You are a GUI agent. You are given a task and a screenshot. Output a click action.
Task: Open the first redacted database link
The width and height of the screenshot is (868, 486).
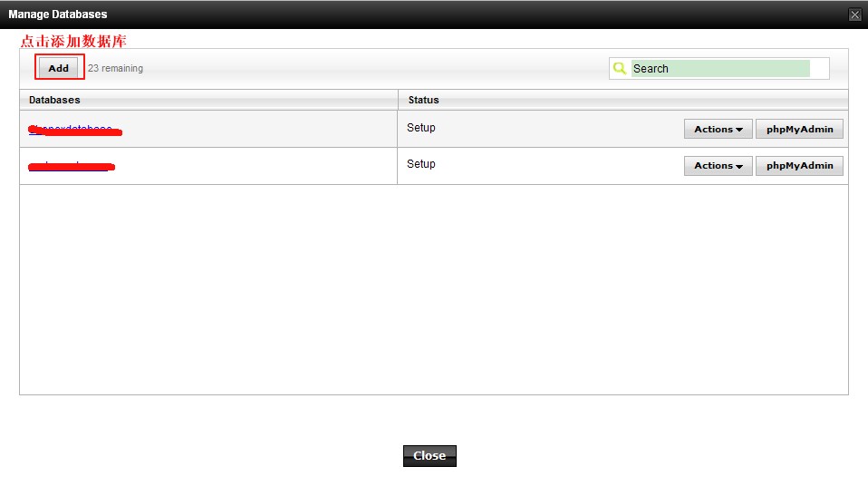click(x=74, y=131)
